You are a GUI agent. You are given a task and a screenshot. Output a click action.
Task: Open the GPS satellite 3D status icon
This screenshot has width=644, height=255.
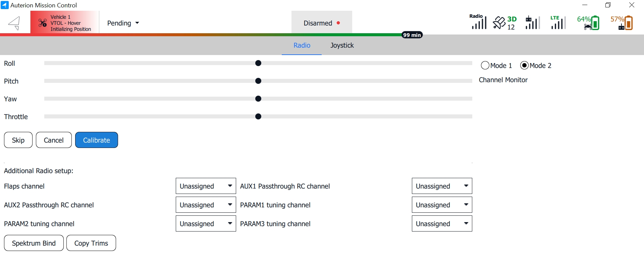point(504,23)
